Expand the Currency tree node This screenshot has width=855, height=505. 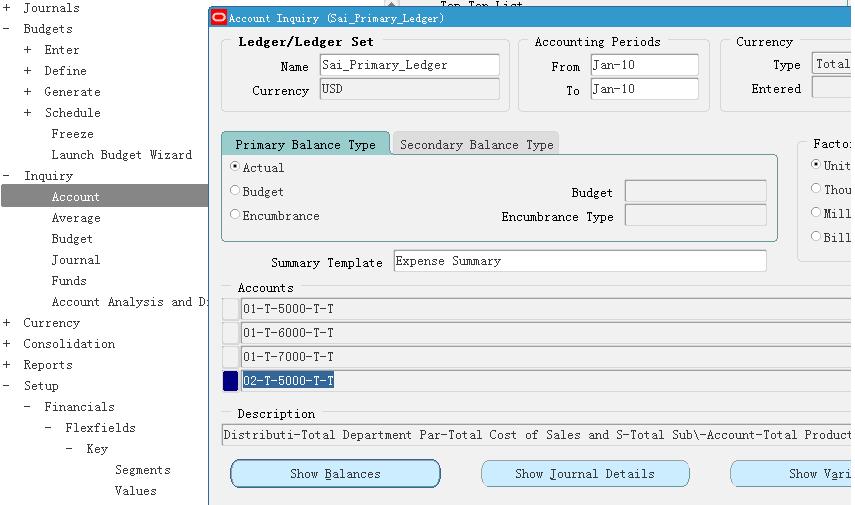7,322
